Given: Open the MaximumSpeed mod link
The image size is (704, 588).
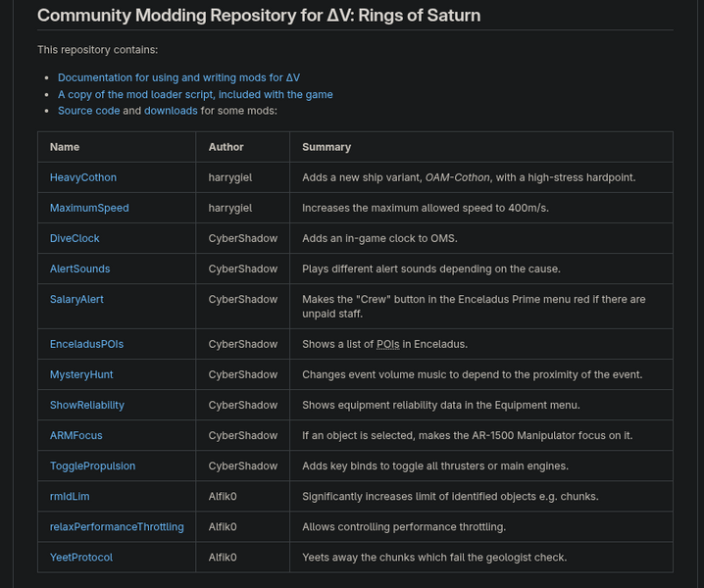Looking at the screenshot, I should 89,209.
